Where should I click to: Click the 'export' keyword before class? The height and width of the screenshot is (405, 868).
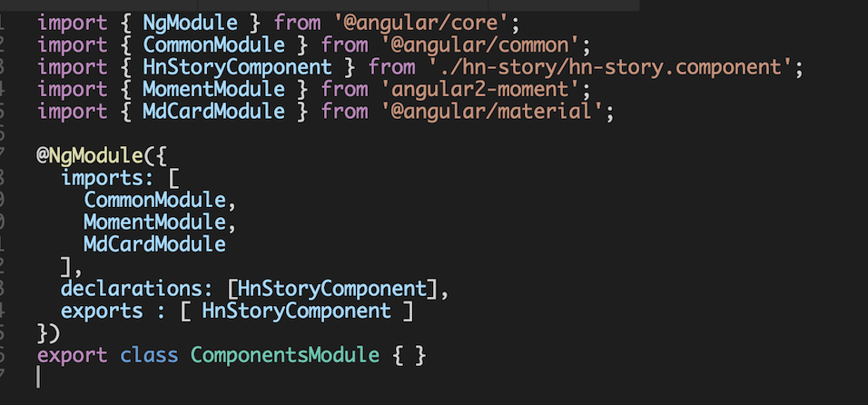73,356
